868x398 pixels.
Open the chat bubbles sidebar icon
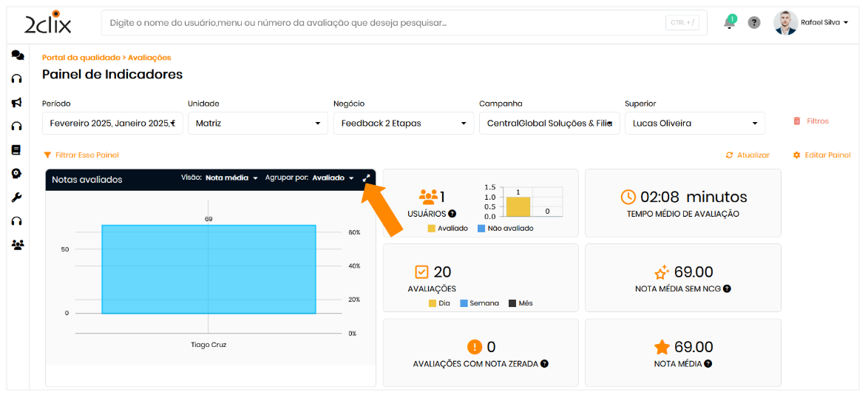(17, 55)
